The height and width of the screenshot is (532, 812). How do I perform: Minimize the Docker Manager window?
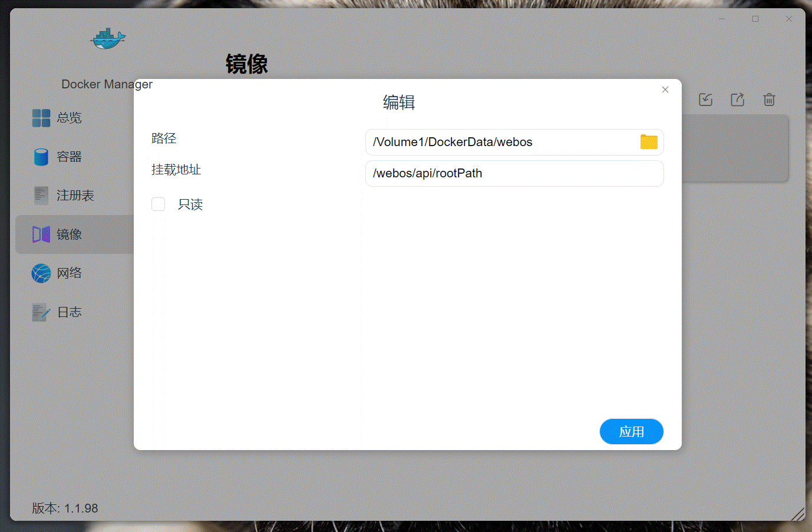(722, 19)
